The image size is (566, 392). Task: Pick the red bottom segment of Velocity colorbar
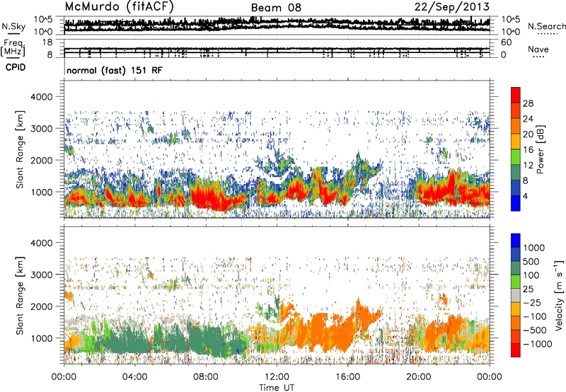(x=516, y=350)
